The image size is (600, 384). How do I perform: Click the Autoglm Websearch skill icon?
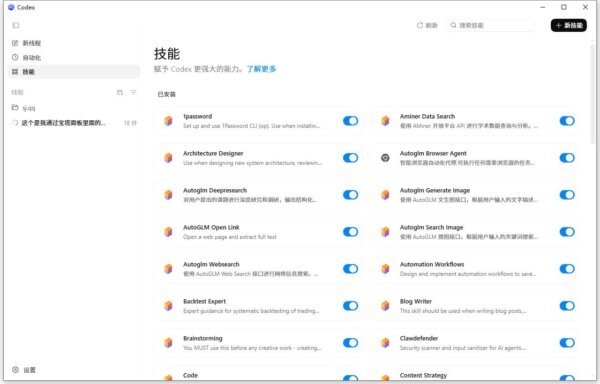tap(168, 269)
